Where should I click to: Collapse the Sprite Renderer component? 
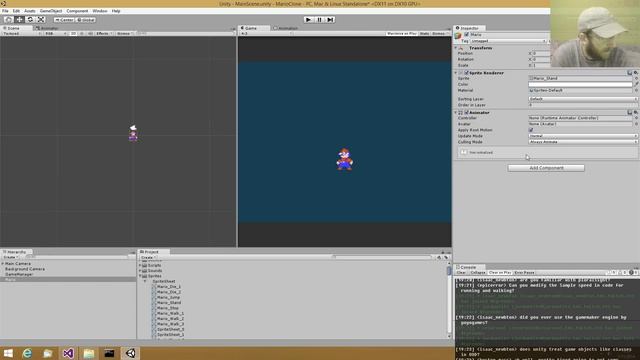coord(456,73)
